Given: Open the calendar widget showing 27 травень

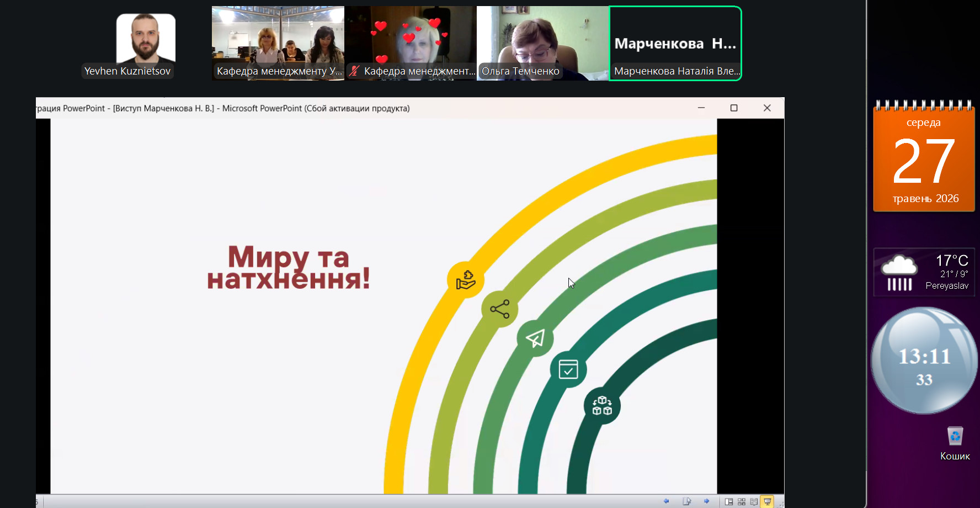Looking at the screenshot, I should [x=924, y=156].
